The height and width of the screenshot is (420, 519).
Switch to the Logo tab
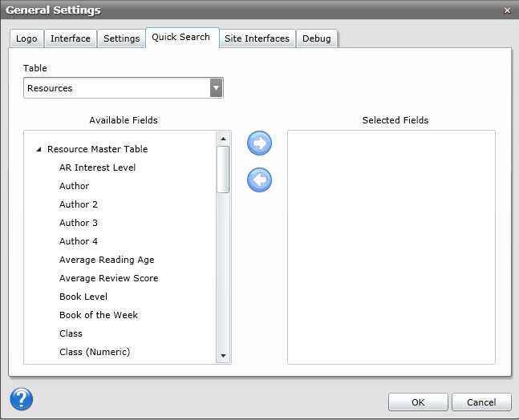click(26, 38)
